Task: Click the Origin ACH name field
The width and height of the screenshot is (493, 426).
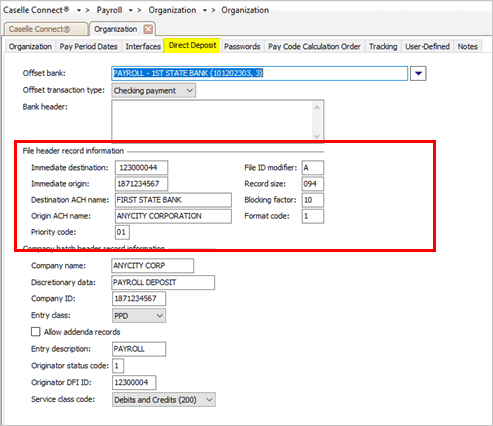Action: pyautogui.click(x=173, y=216)
